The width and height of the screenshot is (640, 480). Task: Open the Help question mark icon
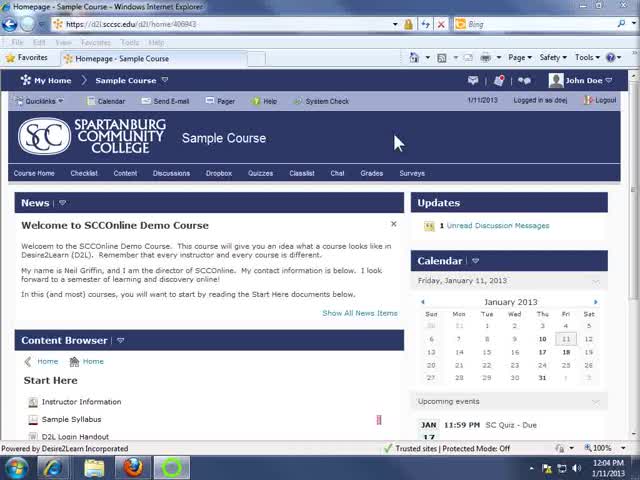[256, 101]
